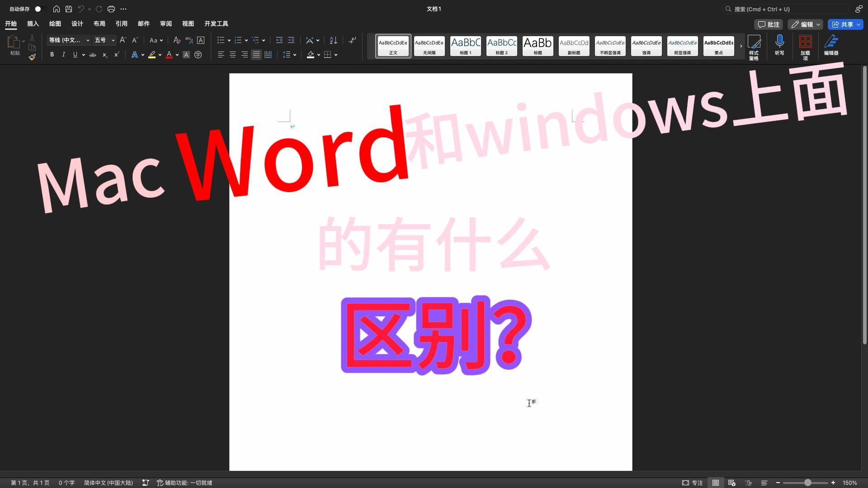Click the Print icon in title bar
This screenshot has width=868, height=488.
click(111, 9)
